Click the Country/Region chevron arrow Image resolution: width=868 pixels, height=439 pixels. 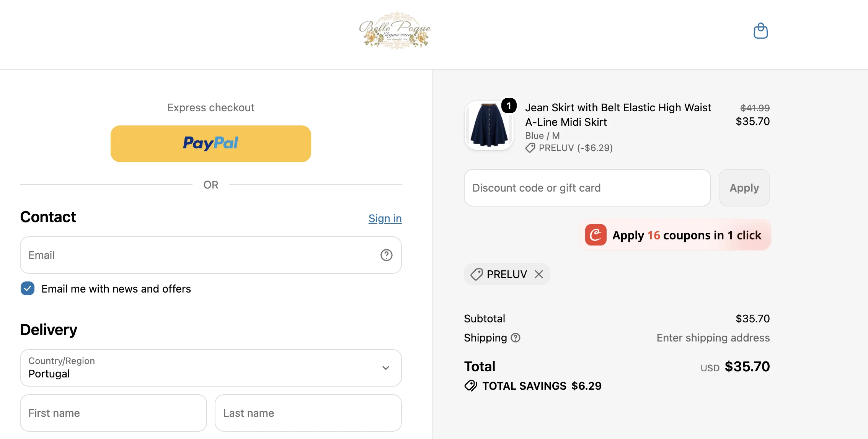pyautogui.click(x=386, y=368)
